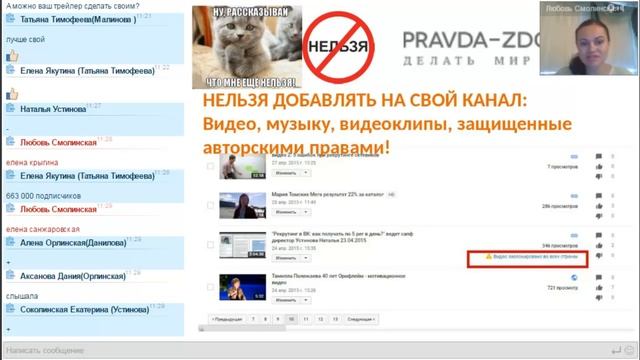Open page 12 in pagination
The width and height of the screenshot is (640, 360).
tap(321, 319)
